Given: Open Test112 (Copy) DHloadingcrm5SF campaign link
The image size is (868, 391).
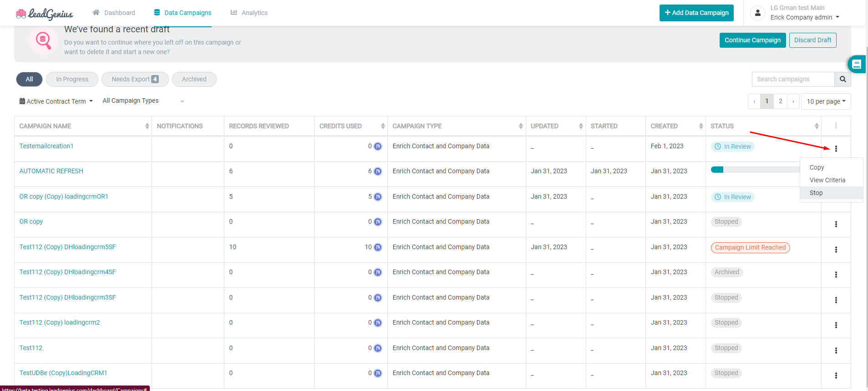Looking at the screenshot, I should (67, 247).
